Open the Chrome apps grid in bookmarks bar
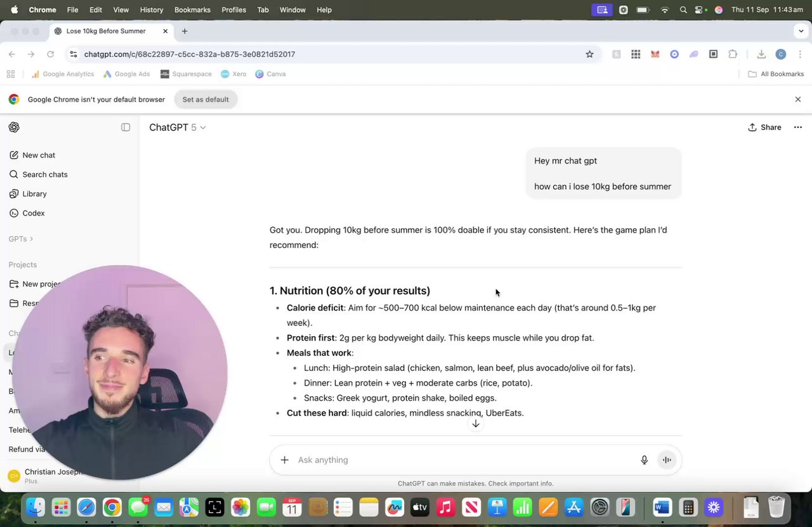The height and width of the screenshot is (527, 812). click(x=11, y=74)
